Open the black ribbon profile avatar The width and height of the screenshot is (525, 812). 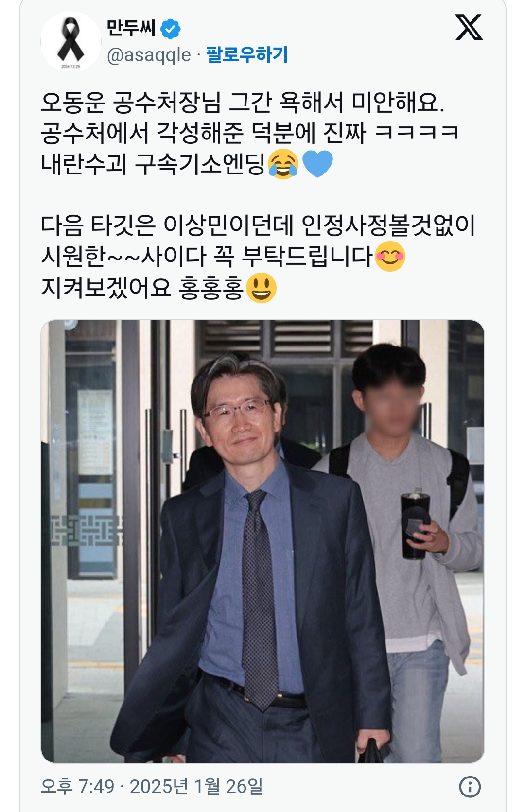tap(71, 42)
